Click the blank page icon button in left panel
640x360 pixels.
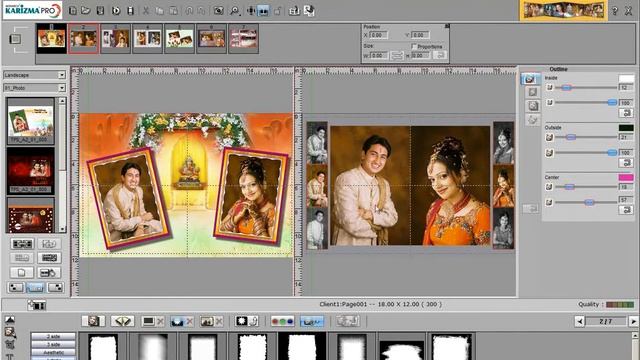coord(21,273)
